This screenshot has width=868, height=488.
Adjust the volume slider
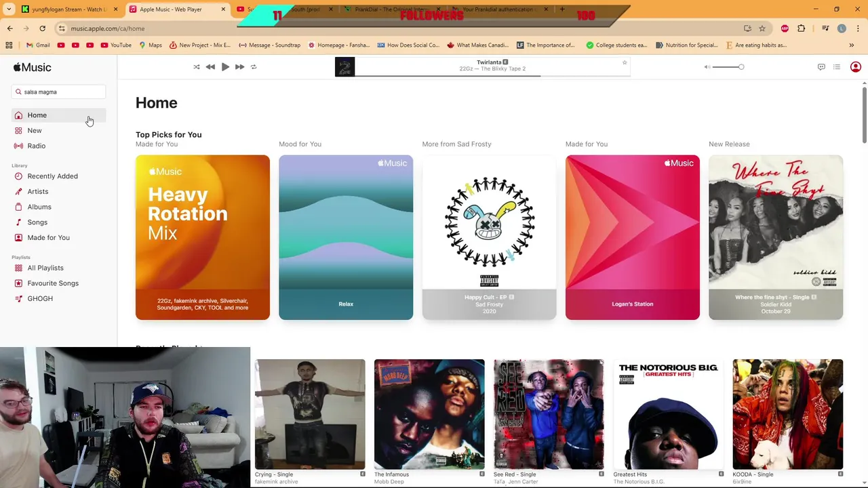[729, 67]
